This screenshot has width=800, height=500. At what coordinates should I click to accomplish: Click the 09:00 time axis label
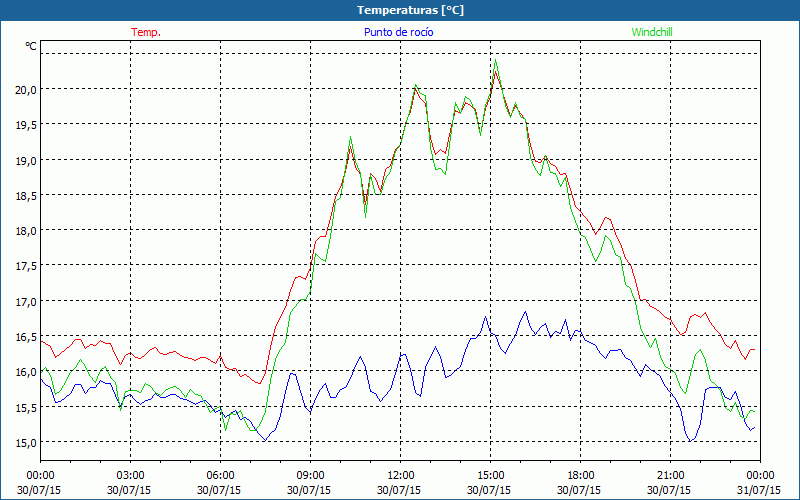(310, 476)
